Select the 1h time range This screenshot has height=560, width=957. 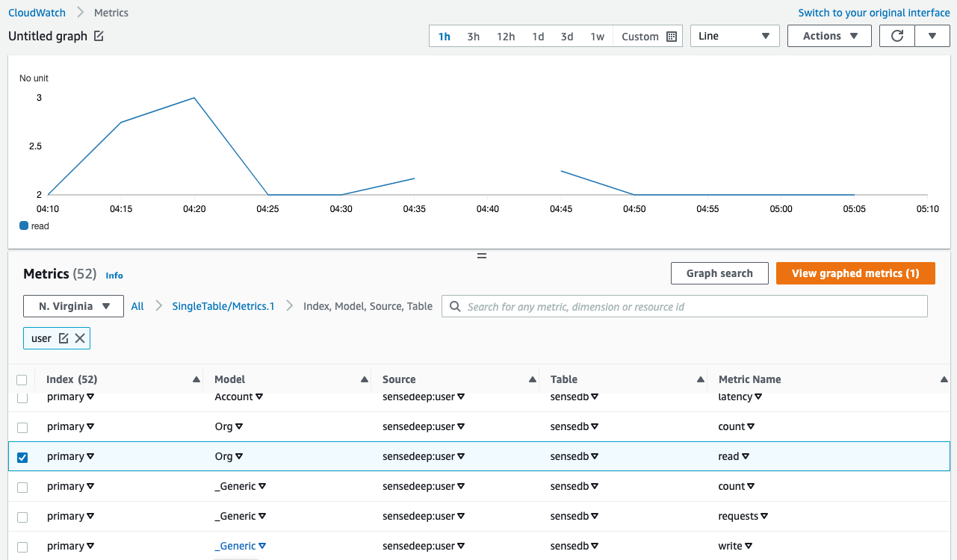pyautogui.click(x=445, y=37)
